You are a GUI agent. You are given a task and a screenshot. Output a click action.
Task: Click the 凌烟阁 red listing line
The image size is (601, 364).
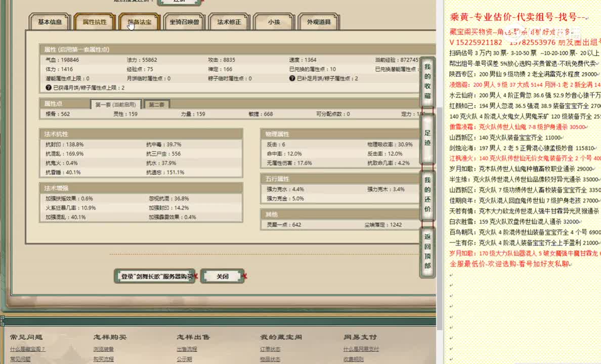(525, 84)
